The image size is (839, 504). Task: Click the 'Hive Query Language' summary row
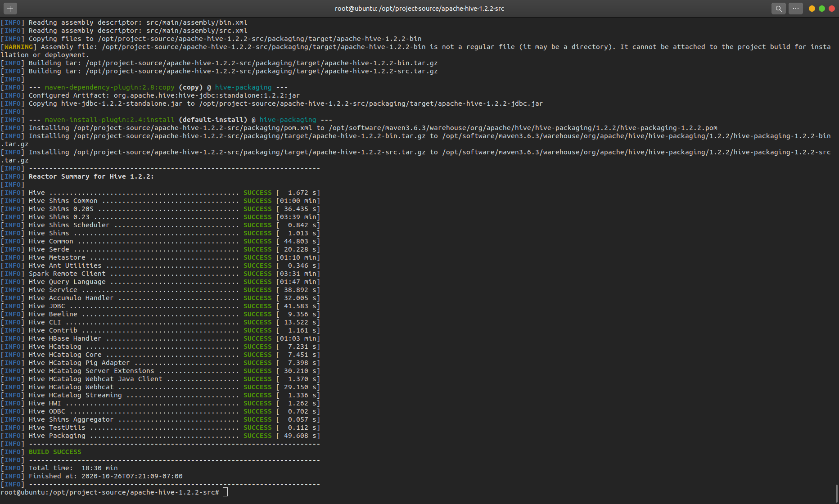[161, 282]
